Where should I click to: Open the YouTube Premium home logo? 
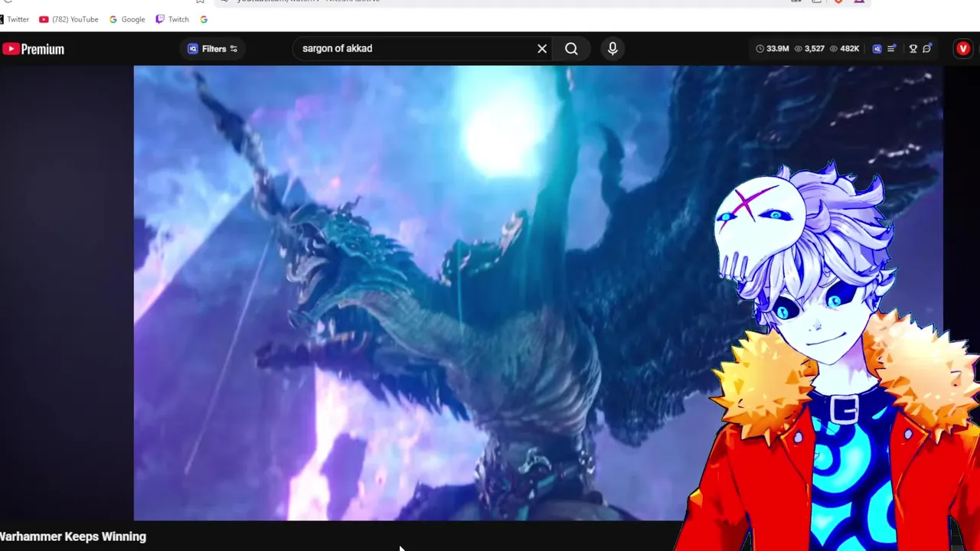point(33,49)
